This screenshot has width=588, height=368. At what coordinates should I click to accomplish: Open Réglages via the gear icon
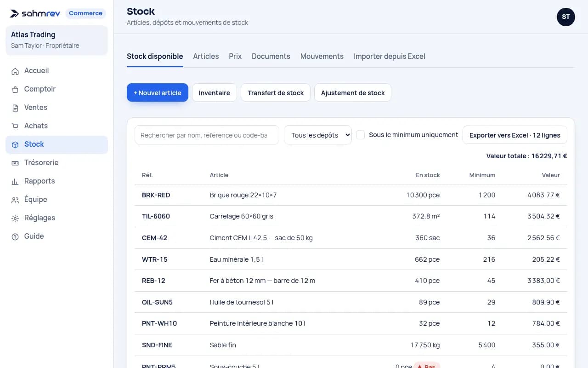(x=15, y=218)
